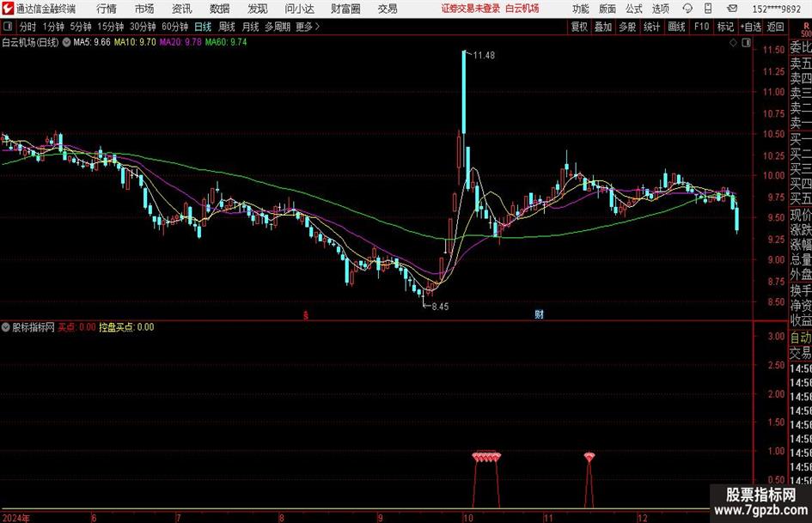Switch to the 60分钟 period tab
Screen dimensions: 812x523
pyautogui.click(x=175, y=27)
